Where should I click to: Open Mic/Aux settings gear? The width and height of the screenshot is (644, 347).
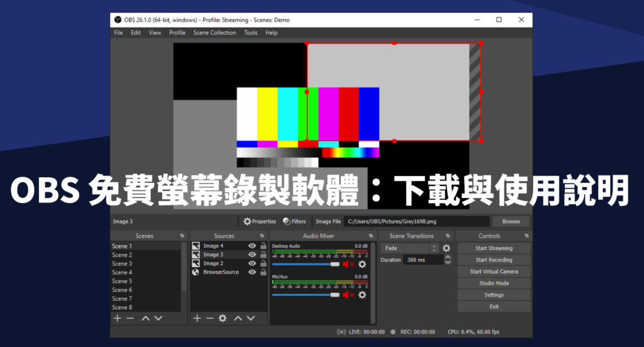click(362, 295)
